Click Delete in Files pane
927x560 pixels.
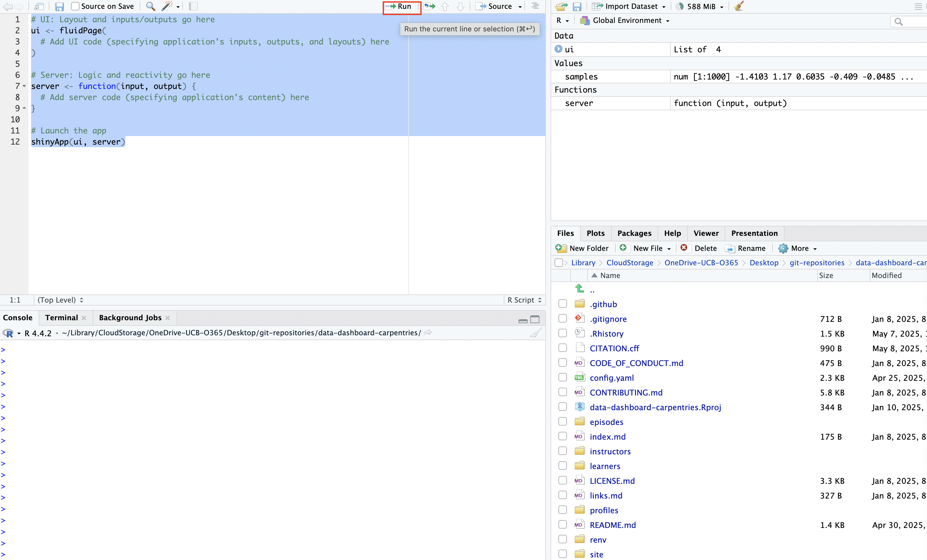pos(699,248)
